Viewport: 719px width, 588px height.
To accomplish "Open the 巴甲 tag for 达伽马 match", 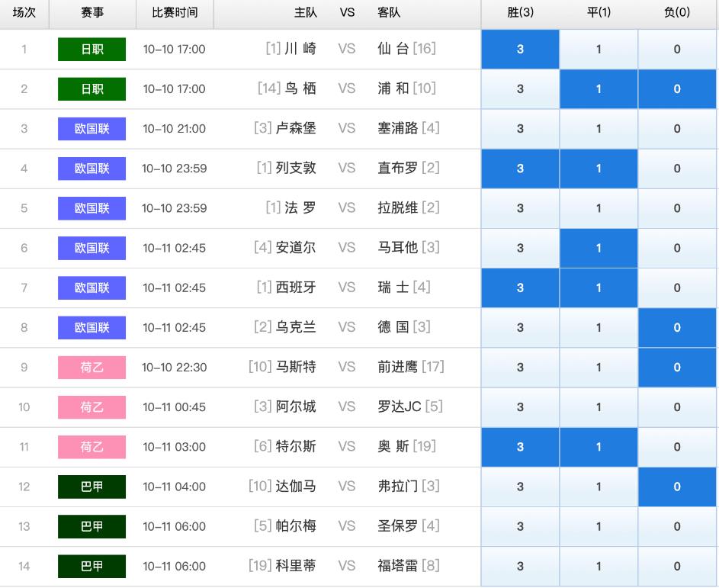I will click(91, 487).
